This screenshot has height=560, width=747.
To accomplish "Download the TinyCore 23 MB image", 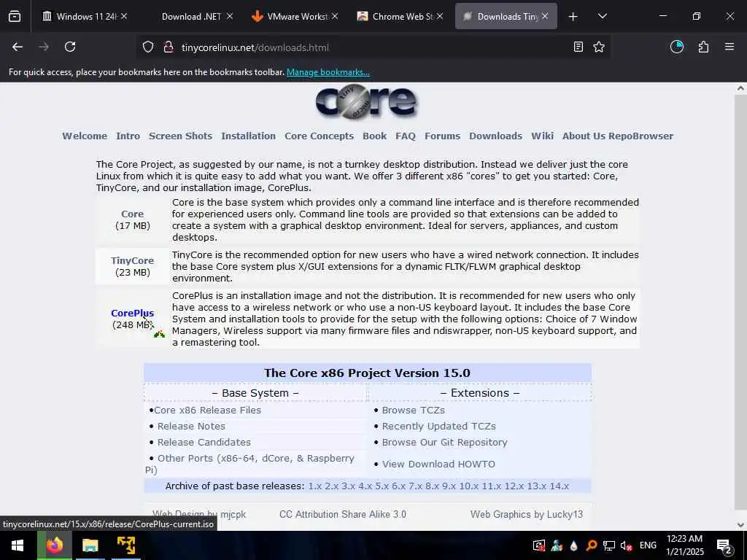I will [133, 261].
